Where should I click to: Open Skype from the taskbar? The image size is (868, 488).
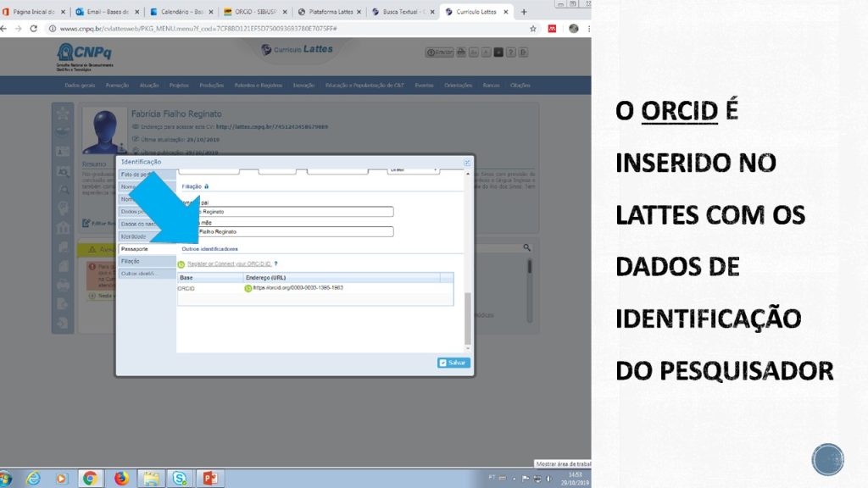click(180, 478)
